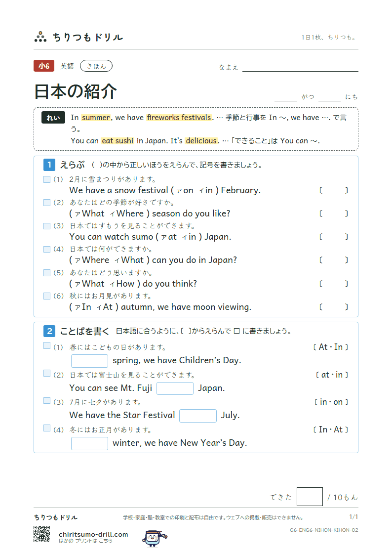
Task: Click the えらぶ section heading
Action: pos(73,165)
